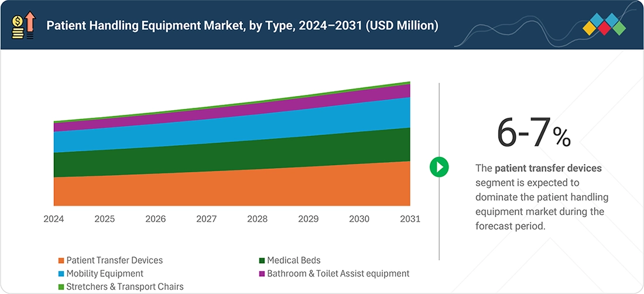Click the 2024 axis label
Image resolution: width=644 pixels, height=294 pixels.
tap(54, 219)
